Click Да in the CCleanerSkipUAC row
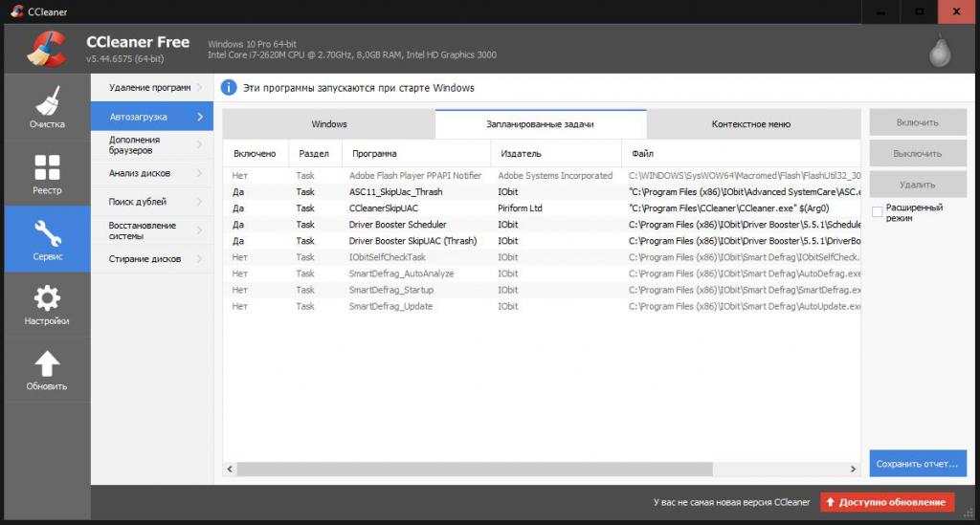The image size is (980, 525). pyautogui.click(x=238, y=208)
